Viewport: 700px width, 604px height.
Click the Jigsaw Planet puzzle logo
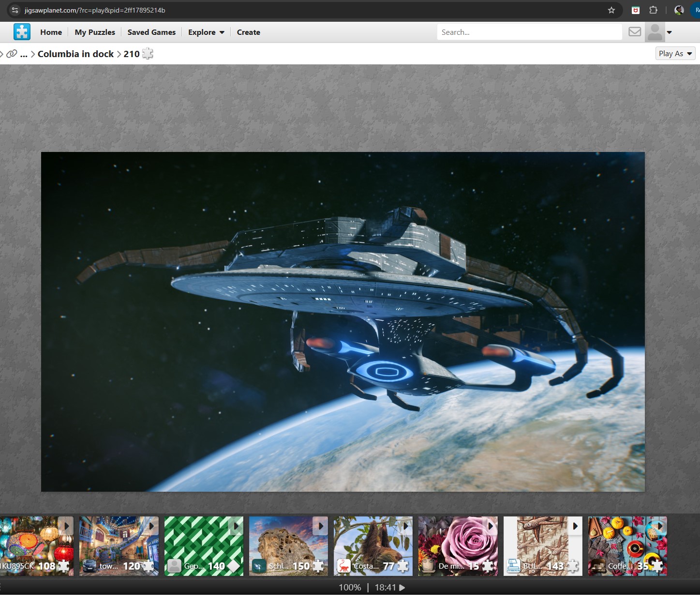click(x=22, y=32)
